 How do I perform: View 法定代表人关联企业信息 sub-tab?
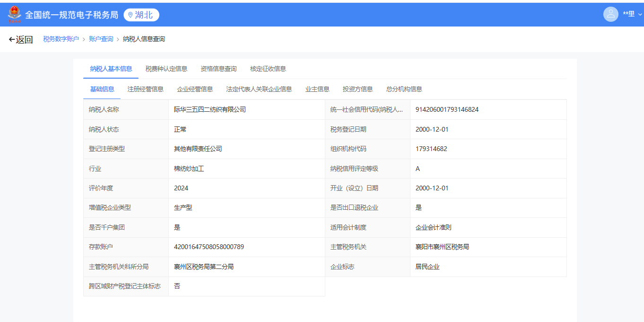coord(259,89)
